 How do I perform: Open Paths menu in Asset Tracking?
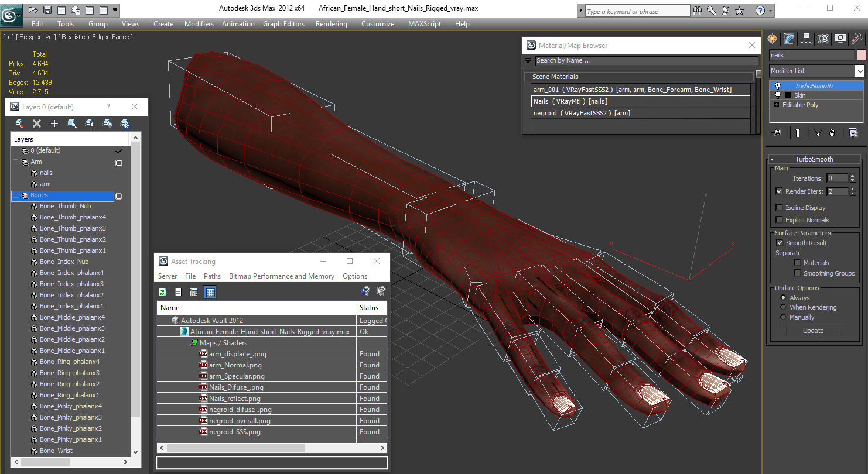point(212,276)
